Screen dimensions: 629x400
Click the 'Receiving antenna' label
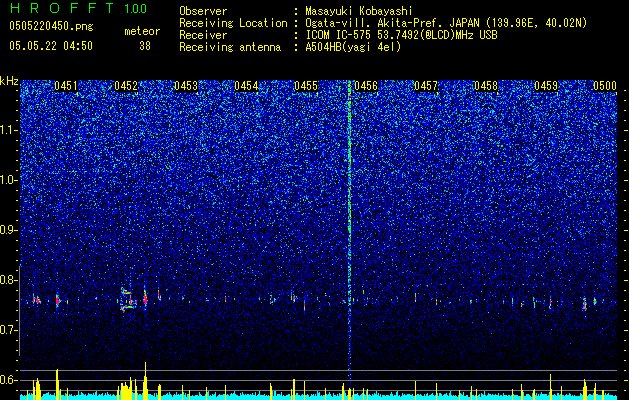230,47
